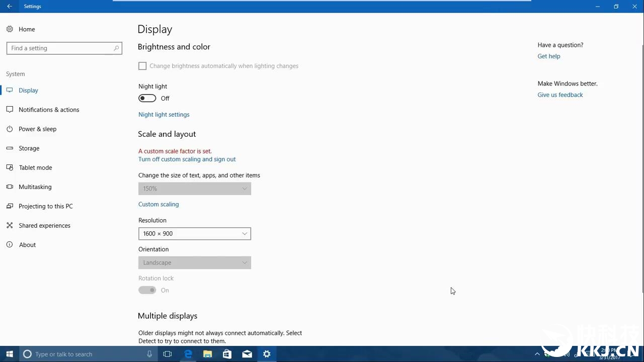Open Night light settings link

click(164, 115)
